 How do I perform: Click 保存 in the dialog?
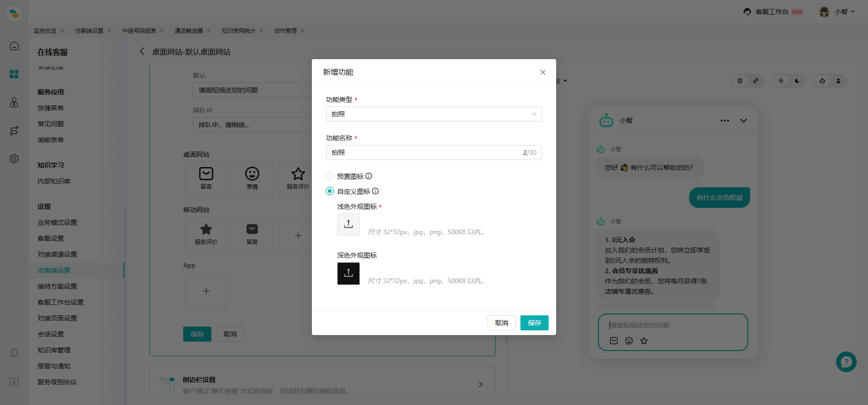point(535,323)
